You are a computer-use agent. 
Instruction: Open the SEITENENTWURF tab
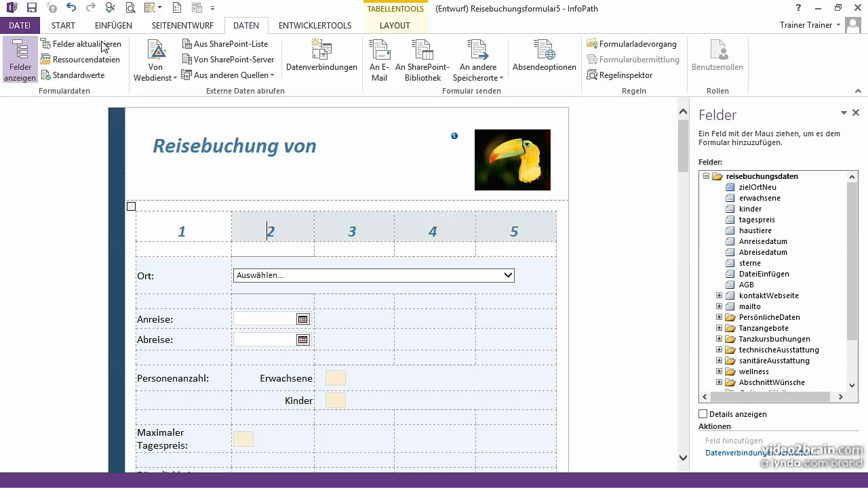[x=182, y=26]
